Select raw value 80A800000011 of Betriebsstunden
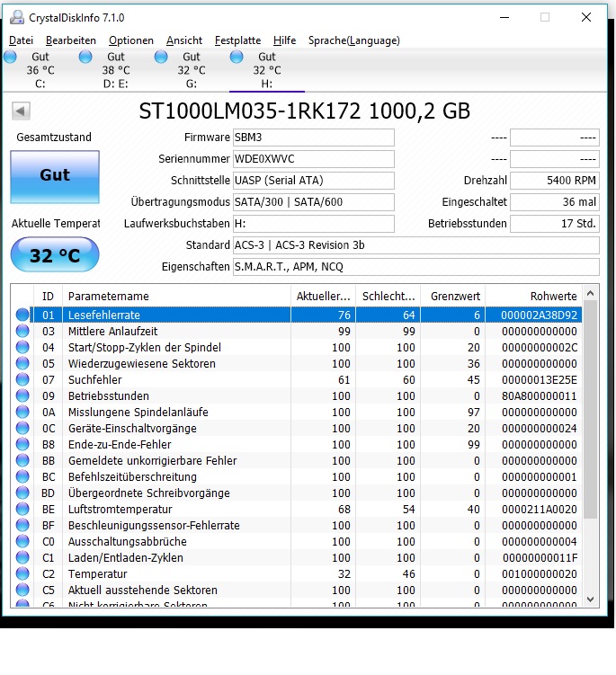The image size is (616, 675). coord(540,395)
